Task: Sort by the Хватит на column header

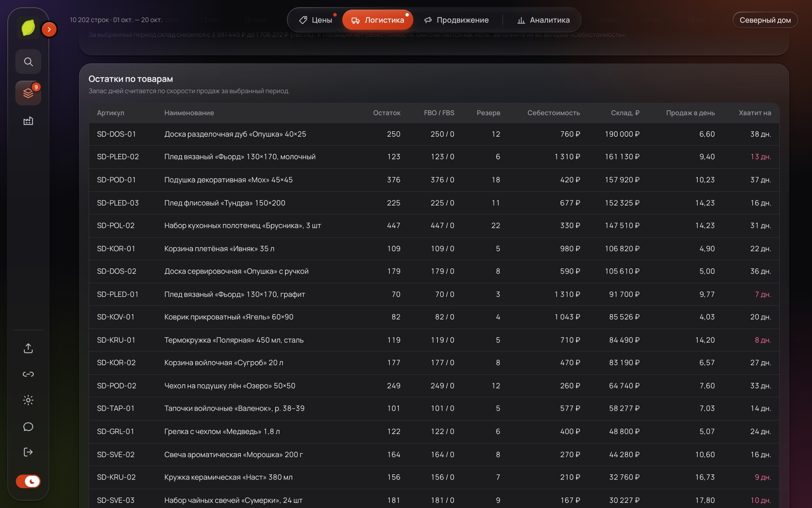Action: tap(755, 113)
